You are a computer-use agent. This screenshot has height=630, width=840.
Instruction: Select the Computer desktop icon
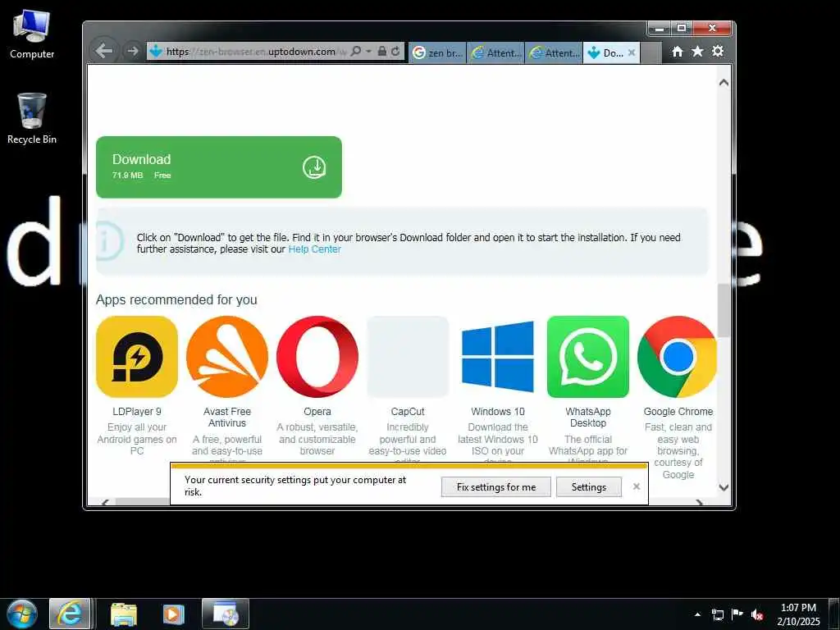(32, 34)
